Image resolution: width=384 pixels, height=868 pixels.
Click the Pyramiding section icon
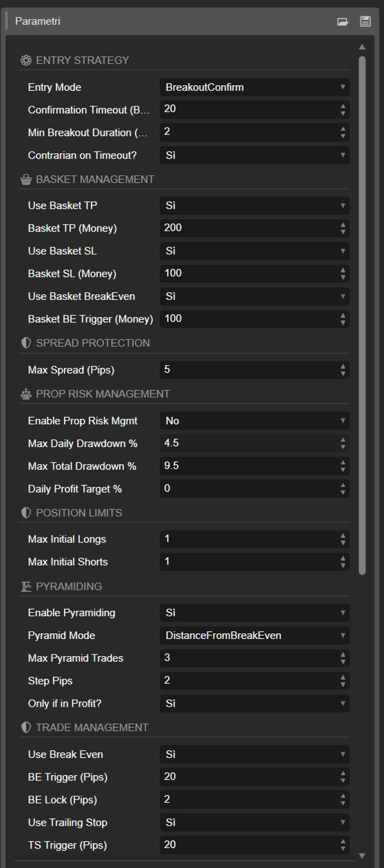(x=26, y=587)
